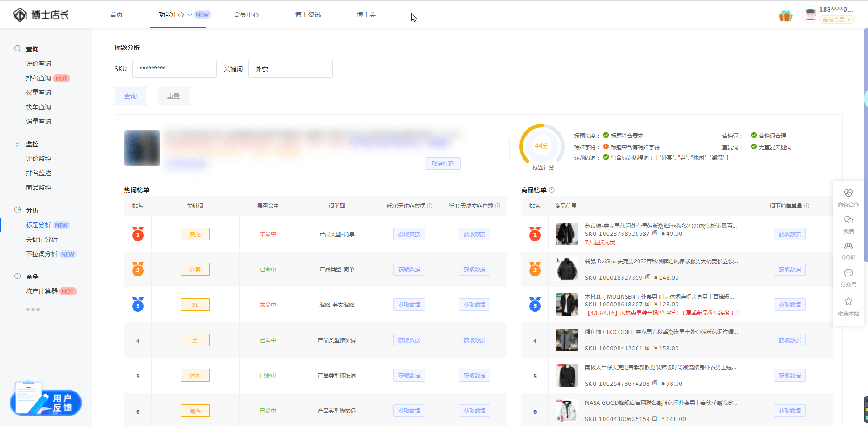This screenshot has height=426, width=868.
Task: Open 关键词分析 in the sidebar
Action: 42,239
